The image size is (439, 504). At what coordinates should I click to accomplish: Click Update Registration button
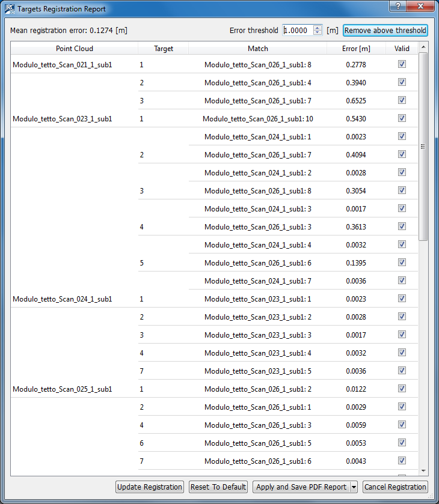pyautogui.click(x=150, y=487)
